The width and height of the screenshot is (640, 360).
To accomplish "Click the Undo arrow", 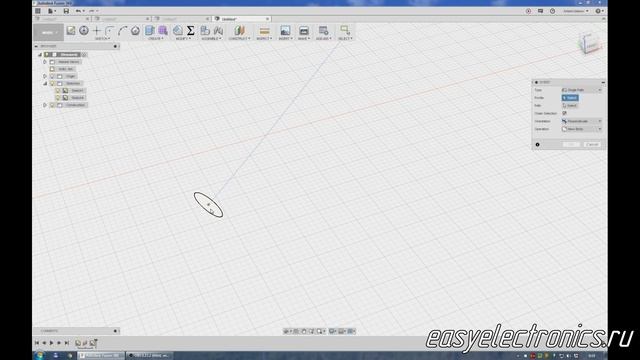I will [78, 11].
